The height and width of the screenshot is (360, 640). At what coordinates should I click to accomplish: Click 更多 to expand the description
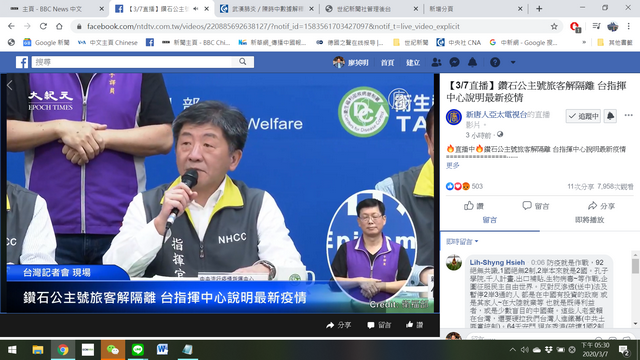click(452, 165)
